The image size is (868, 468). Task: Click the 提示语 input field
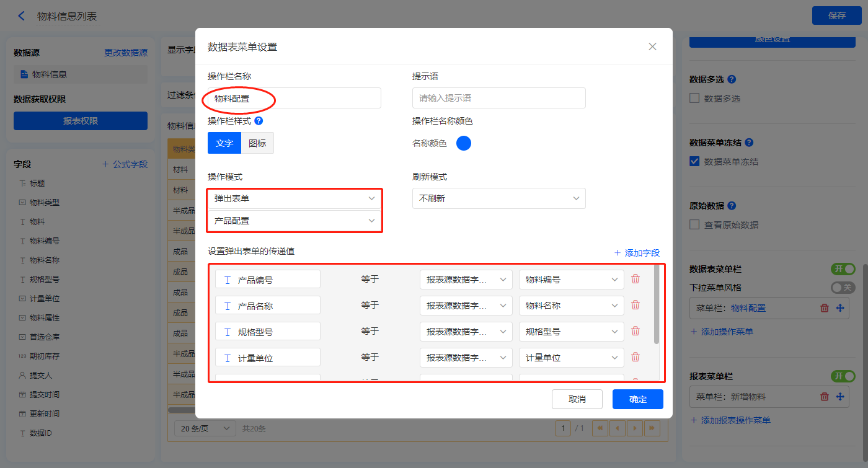click(x=498, y=98)
